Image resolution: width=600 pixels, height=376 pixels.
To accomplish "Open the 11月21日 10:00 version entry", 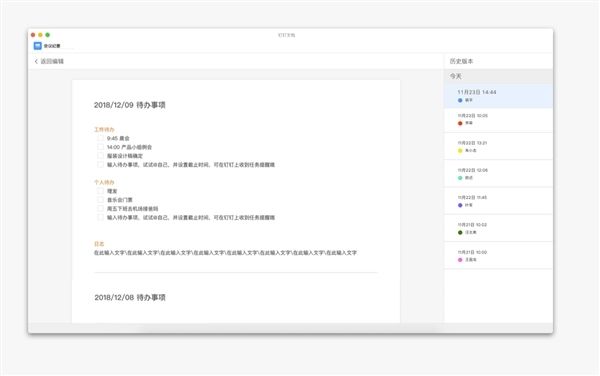I will pyautogui.click(x=498, y=256).
